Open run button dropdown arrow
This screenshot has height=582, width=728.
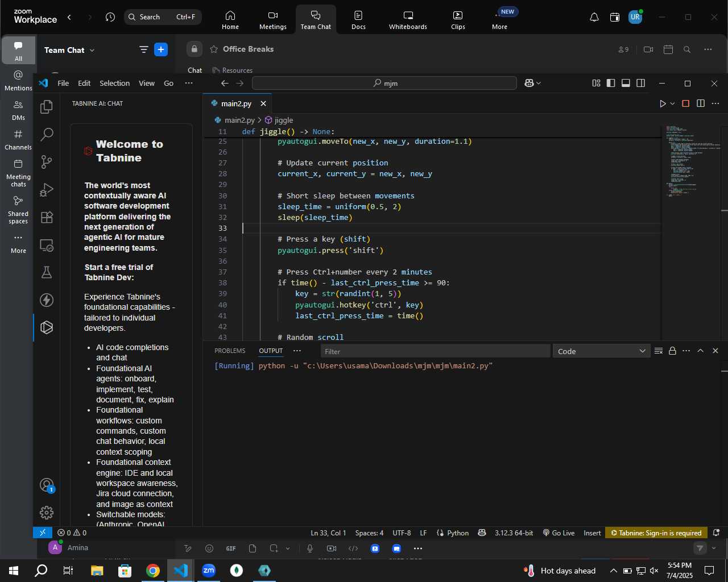672,103
